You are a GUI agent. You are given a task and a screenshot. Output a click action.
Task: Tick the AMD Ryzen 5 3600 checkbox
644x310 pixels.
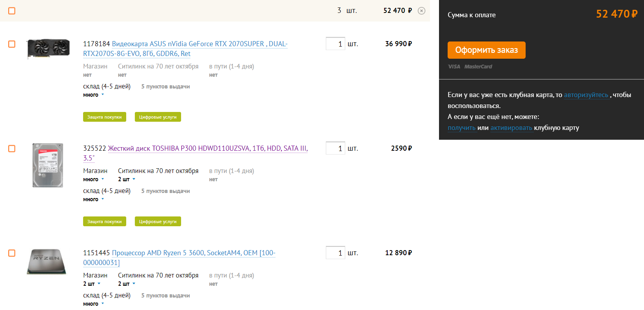tap(12, 253)
